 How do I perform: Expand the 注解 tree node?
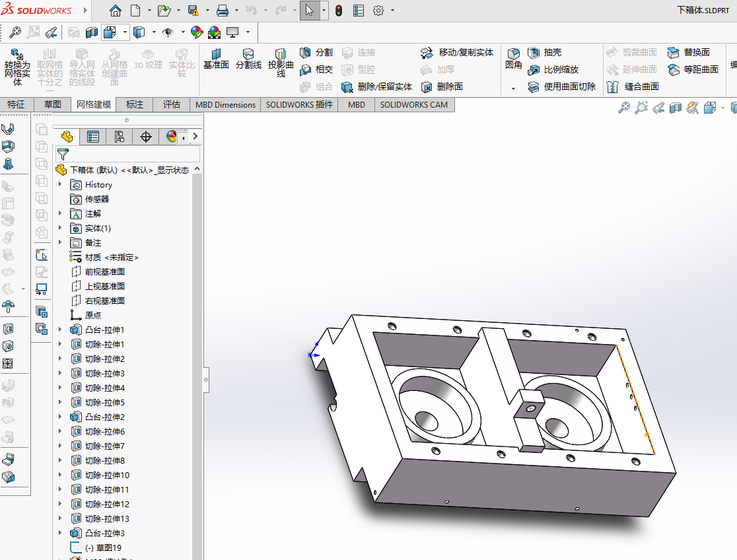tap(60, 213)
